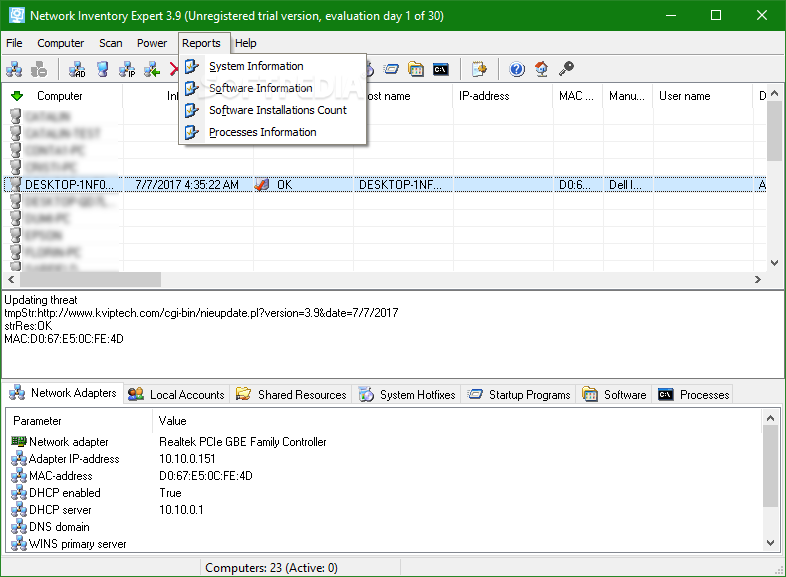Click the Realtek PCIe GBE Family Controller value
This screenshot has width=786, height=577.
click(243, 442)
